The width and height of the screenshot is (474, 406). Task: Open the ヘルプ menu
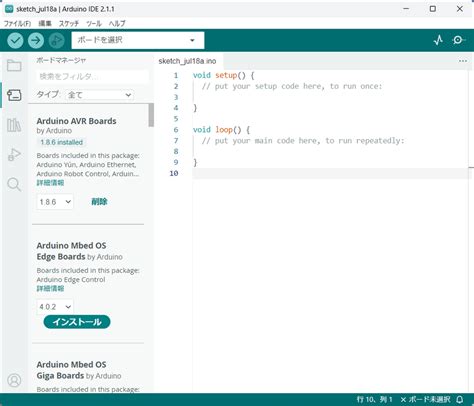pyautogui.click(x=117, y=24)
